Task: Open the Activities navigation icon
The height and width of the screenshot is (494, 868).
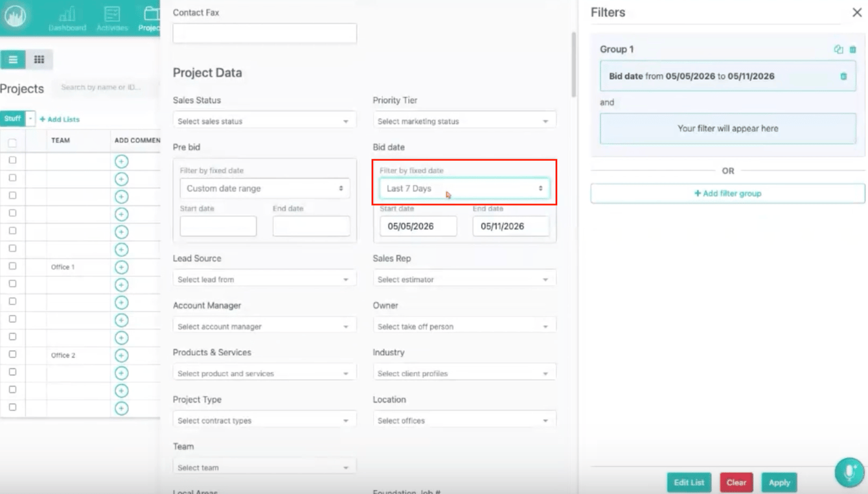Action: pyautogui.click(x=112, y=18)
